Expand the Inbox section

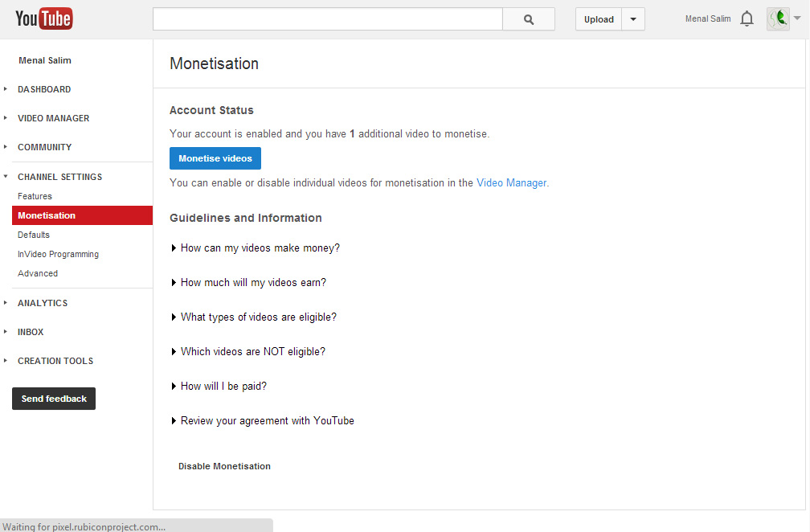coord(31,332)
